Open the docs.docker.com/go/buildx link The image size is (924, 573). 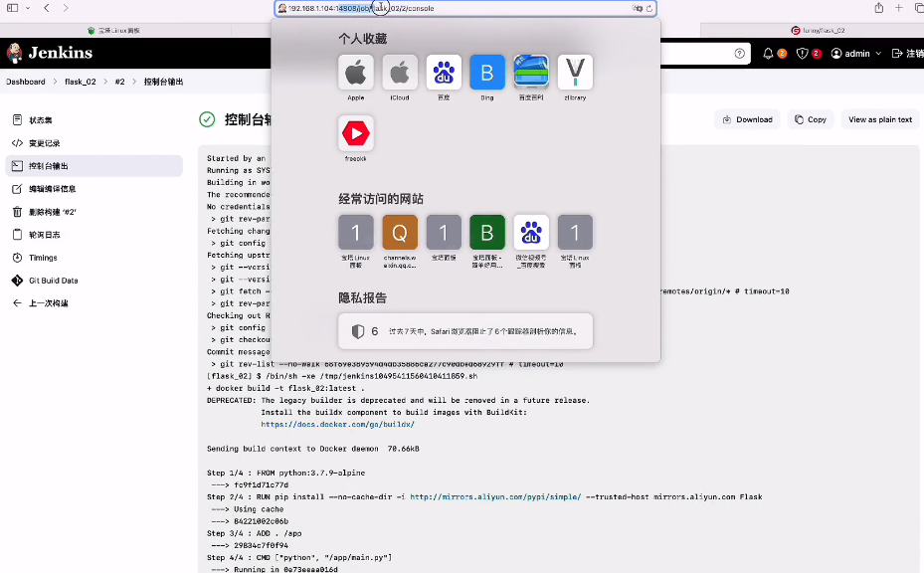tap(337, 425)
